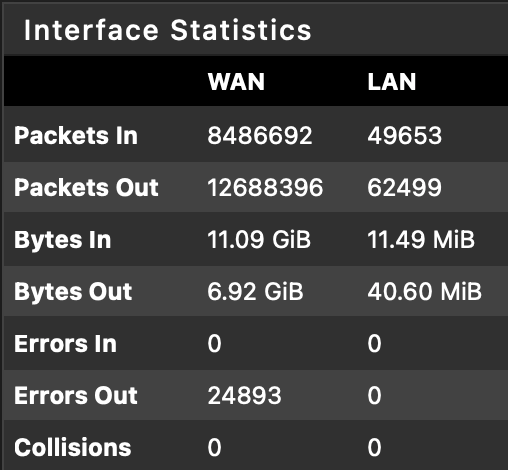The width and height of the screenshot is (508, 470).
Task: Select the WAN column header
Action: coord(236,82)
